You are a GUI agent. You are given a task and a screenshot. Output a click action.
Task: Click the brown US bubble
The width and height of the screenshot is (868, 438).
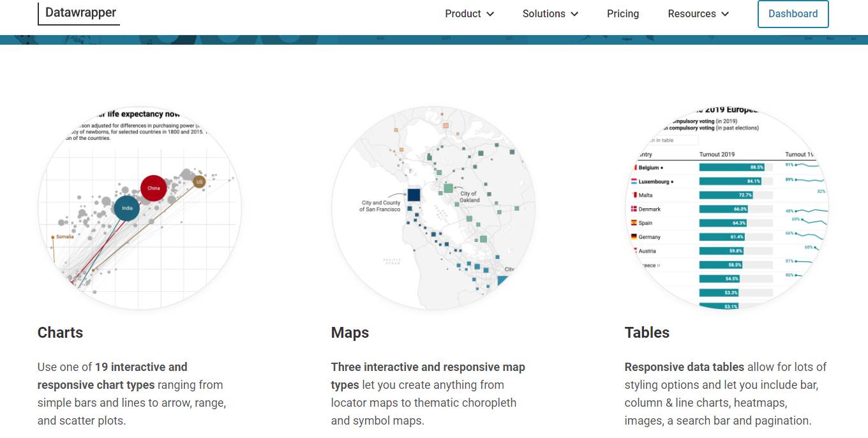coord(199,182)
